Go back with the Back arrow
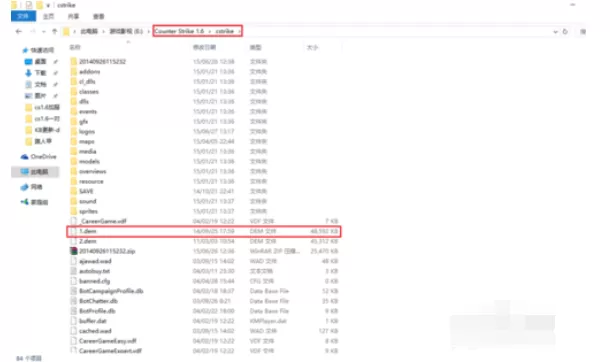This screenshot has width=610, height=362. 19,31
